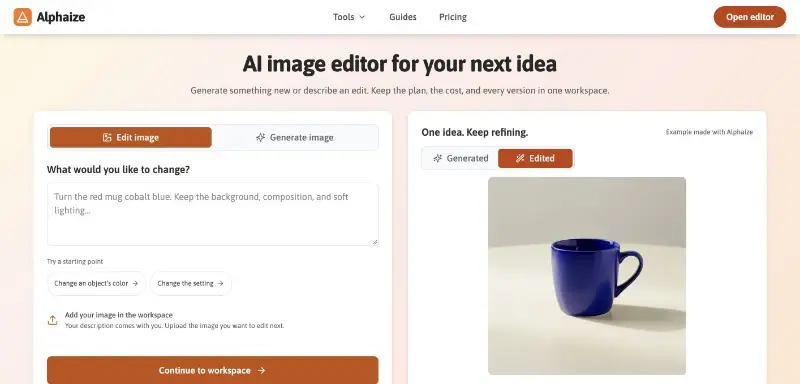The height and width of the screenshot is (384, 800).
Task: Go to the Pricing page
Action: [x=453, y=17]
